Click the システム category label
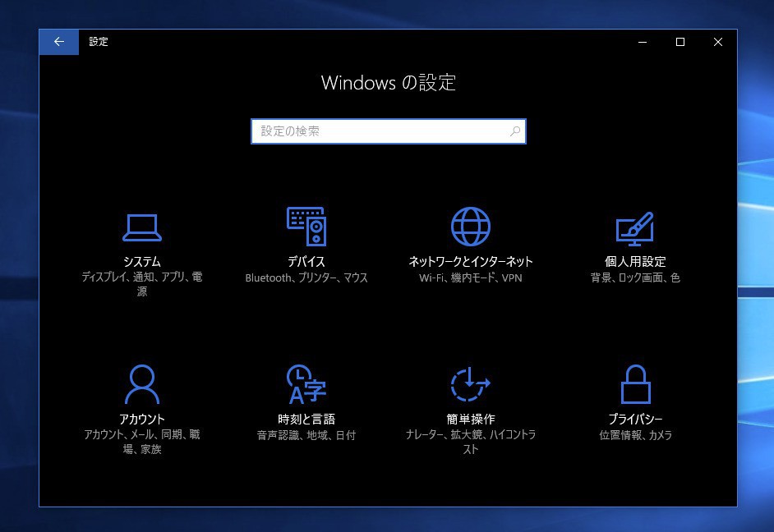Viewport: 774px width, 532px height. click(x=142, y=261)
